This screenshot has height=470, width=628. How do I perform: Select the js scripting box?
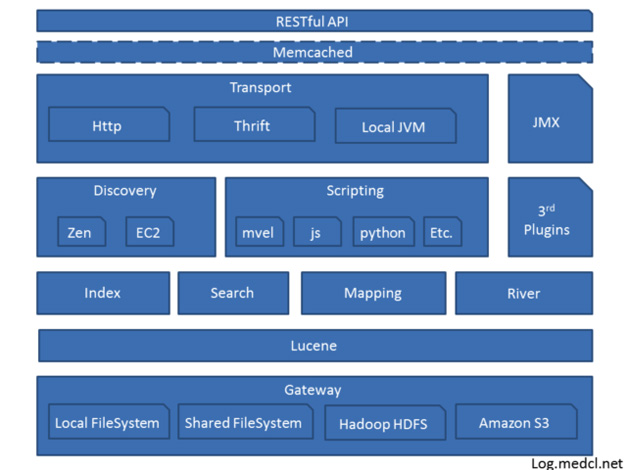coord(316,233)
